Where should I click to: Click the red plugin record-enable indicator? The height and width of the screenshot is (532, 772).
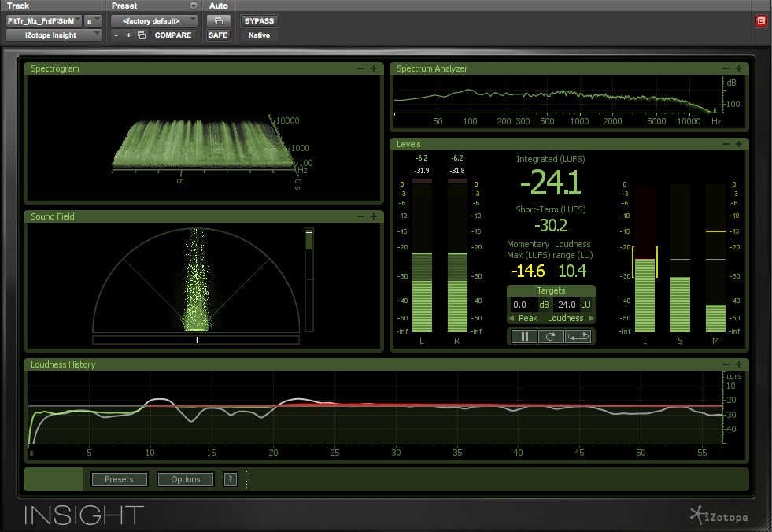(x=760, y=20)
